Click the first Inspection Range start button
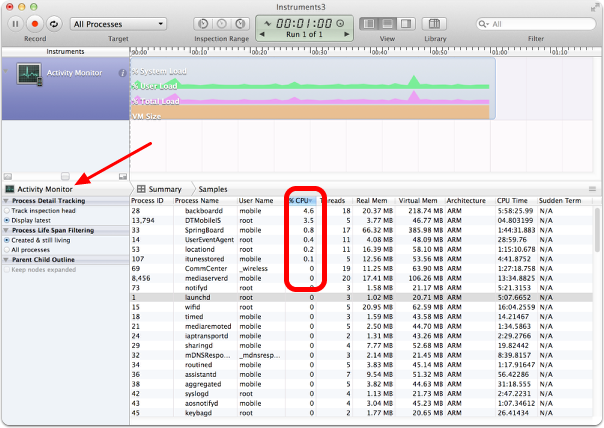The image size is (604, 428). point(201,23)
